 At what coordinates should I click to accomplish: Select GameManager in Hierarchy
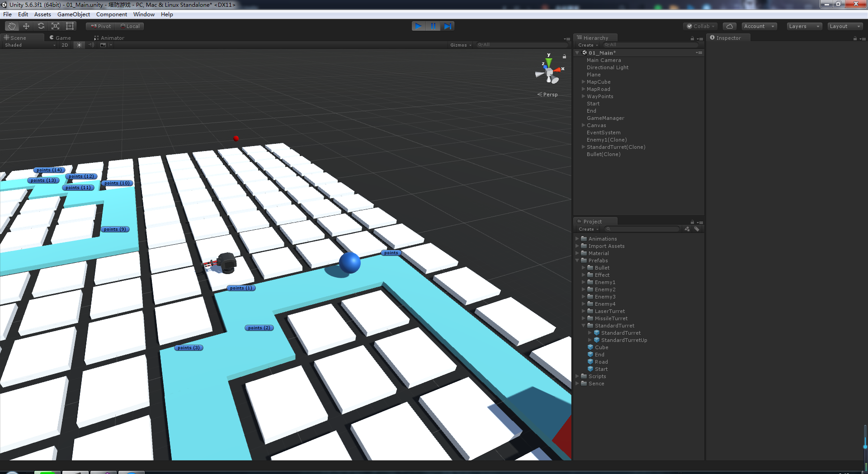coord(605,118)
